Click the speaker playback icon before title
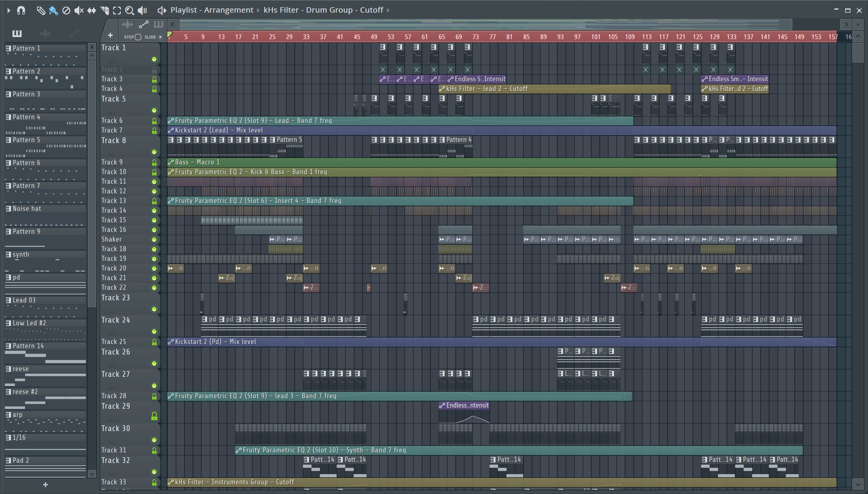The height and width of the screenshot is (494, 868). point(162,11)
